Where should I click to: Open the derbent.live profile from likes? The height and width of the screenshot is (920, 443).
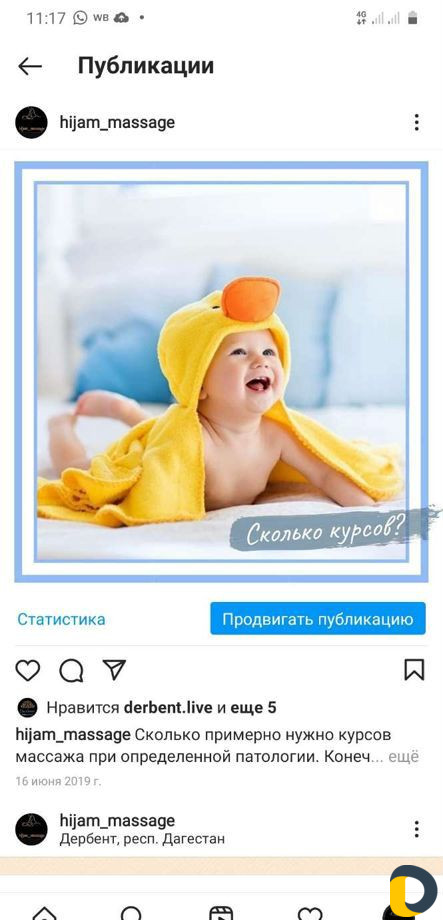(x=168, y=708)
